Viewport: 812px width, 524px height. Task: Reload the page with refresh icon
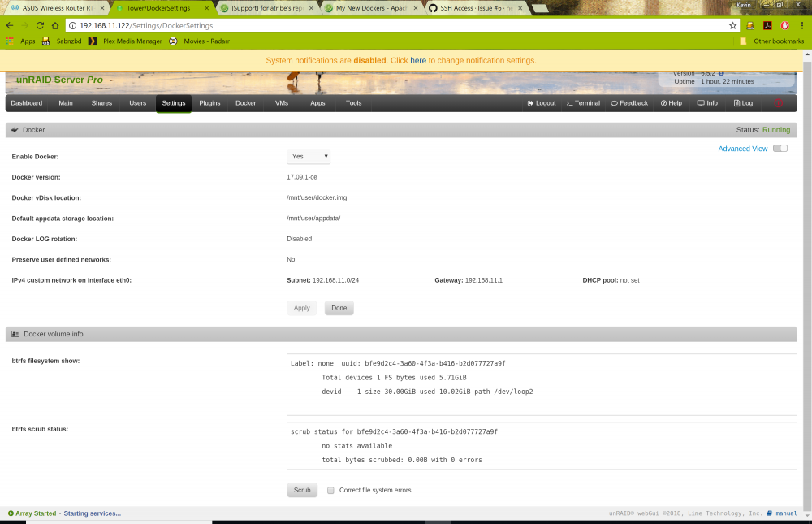tap(40, 25)
